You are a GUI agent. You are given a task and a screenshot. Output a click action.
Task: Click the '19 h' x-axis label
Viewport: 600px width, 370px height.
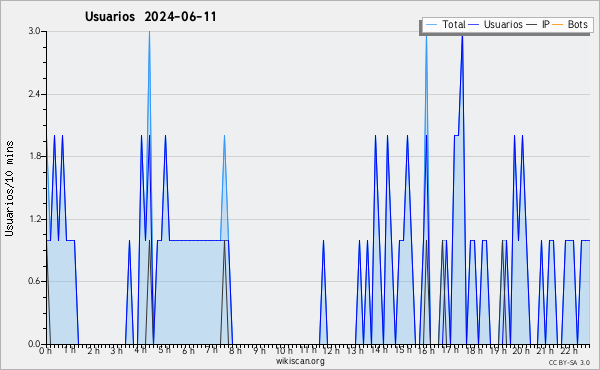pos(498,350)
